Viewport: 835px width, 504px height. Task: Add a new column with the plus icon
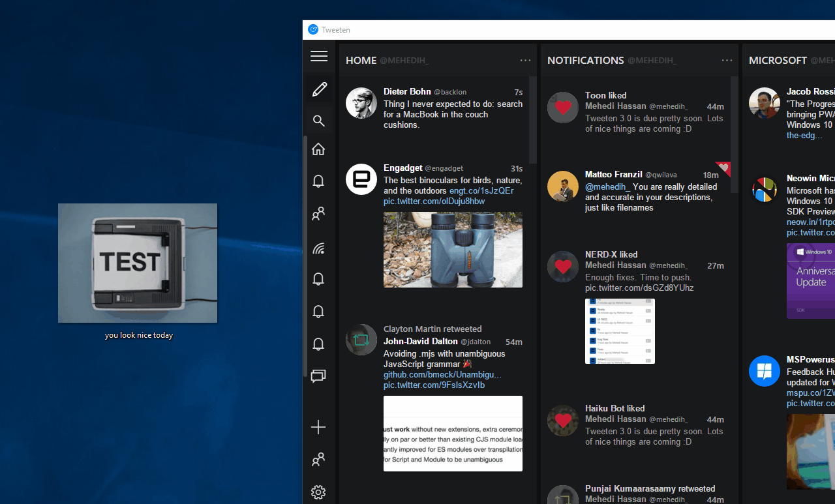click(318, 427)
